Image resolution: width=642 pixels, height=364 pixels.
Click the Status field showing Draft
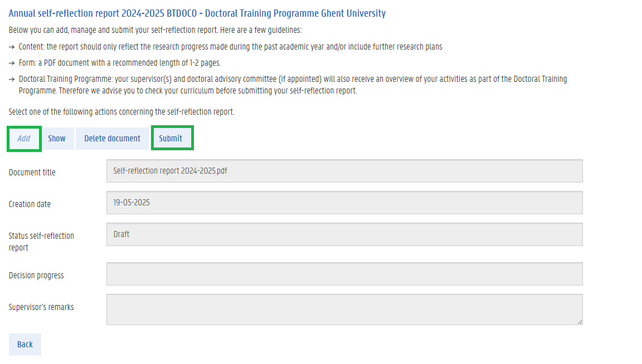(344, 235)
